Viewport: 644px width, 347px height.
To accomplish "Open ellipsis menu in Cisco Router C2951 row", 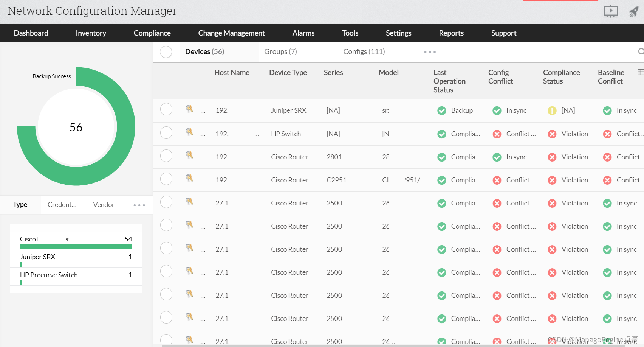I will (203, 181).
